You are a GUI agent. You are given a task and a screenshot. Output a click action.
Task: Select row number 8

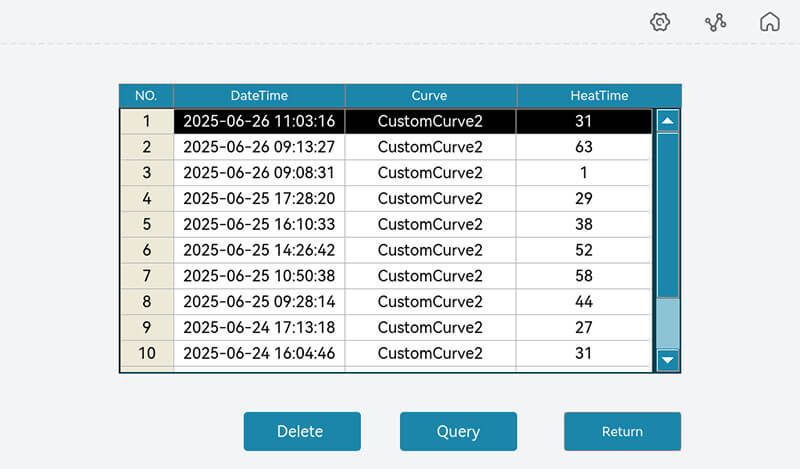(147, 302)
